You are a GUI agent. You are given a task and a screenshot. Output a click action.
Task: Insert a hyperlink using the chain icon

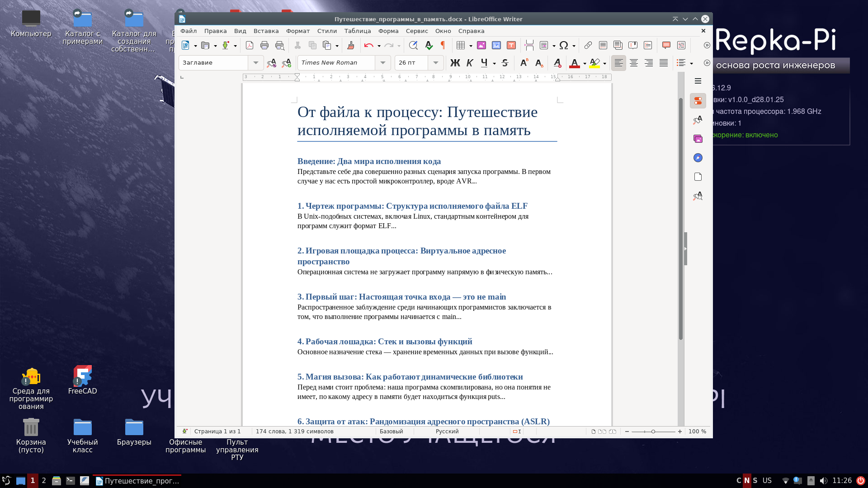point(588,45)
